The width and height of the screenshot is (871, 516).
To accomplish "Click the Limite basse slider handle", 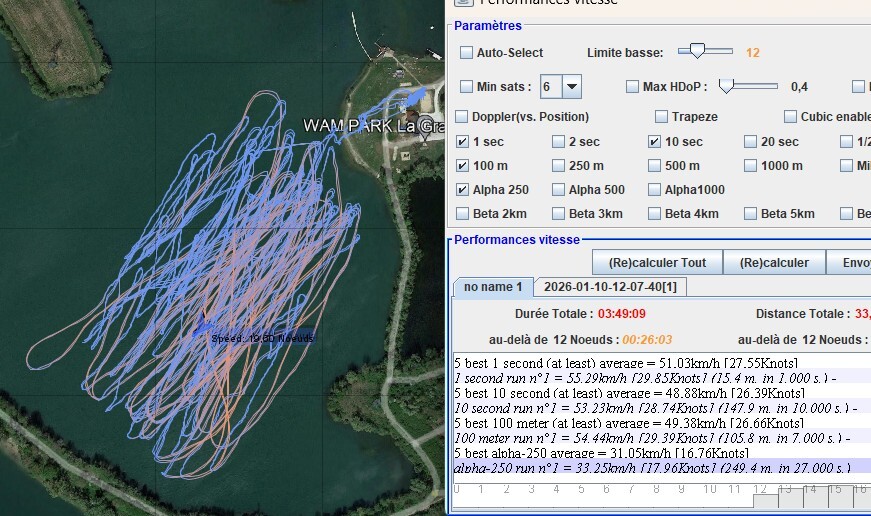I will [x=698, y=51].
